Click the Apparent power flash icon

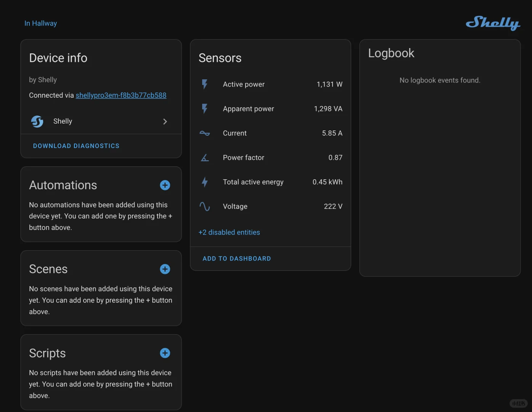[x=205, y=109]
